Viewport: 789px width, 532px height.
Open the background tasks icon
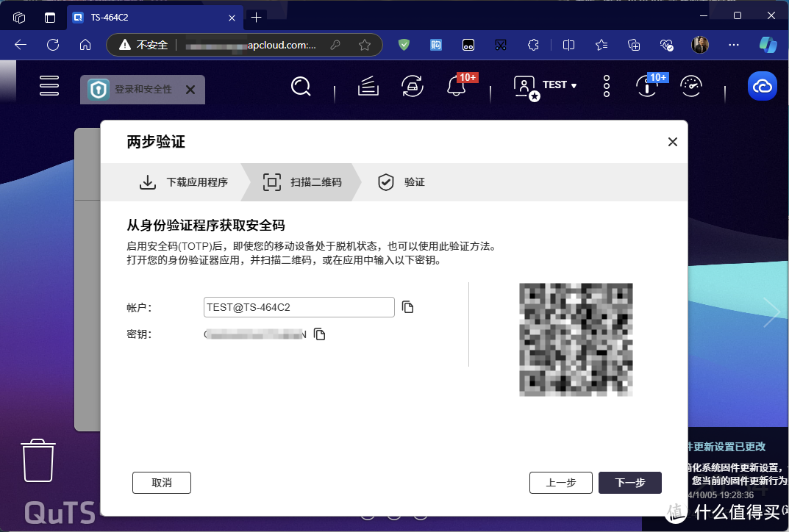(x=368, y=86)
